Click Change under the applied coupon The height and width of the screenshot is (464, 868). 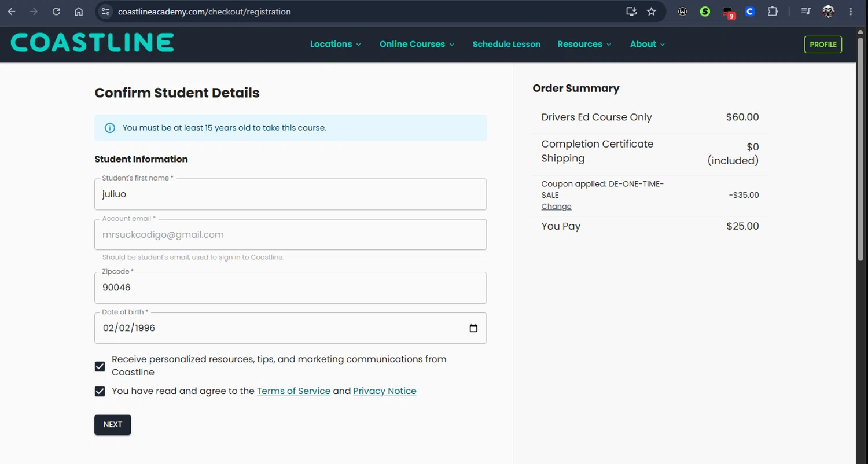pos(556,207)
